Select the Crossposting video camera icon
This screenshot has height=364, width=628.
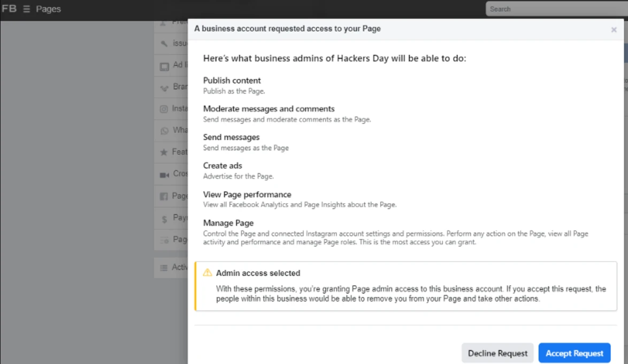click(164, 174)
